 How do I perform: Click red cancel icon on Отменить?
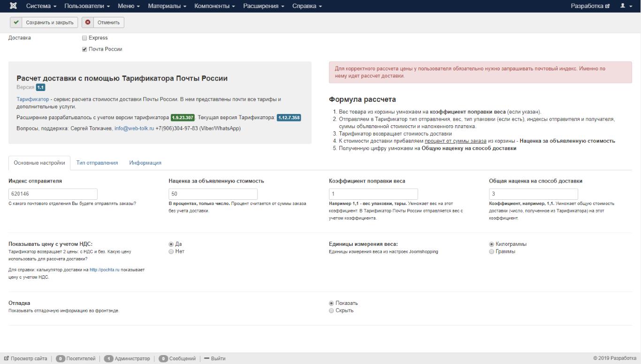point(88,23)
